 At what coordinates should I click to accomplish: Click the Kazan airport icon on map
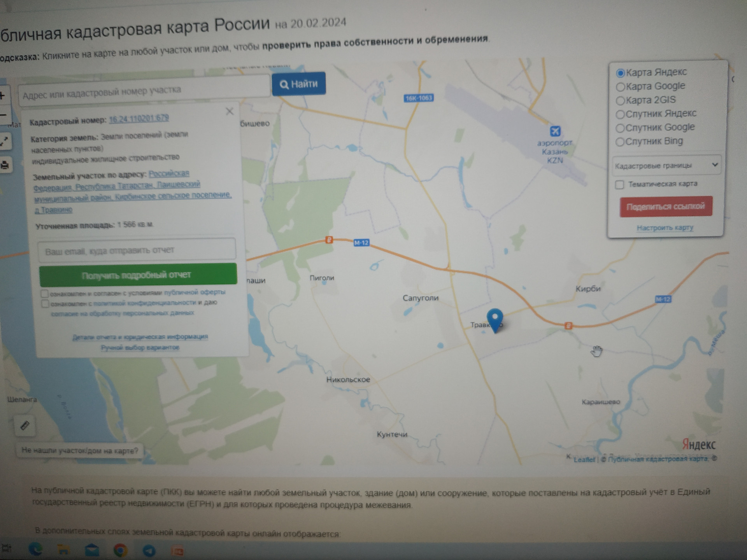pos(555,131)
